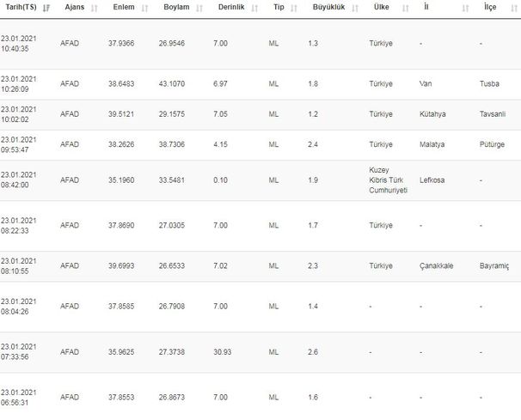Select the Derinlik header label
521x420 pixels.
231,7
